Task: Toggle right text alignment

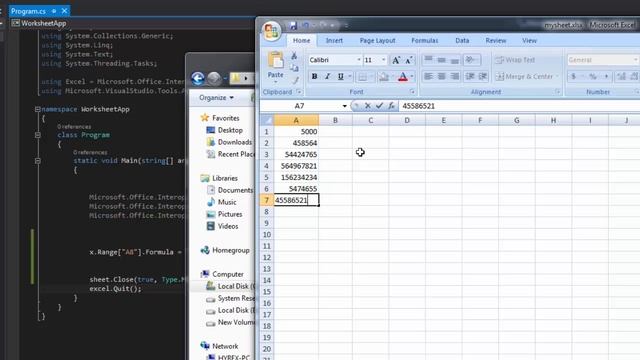Action: pyautogui.click(x=455, y=76)
